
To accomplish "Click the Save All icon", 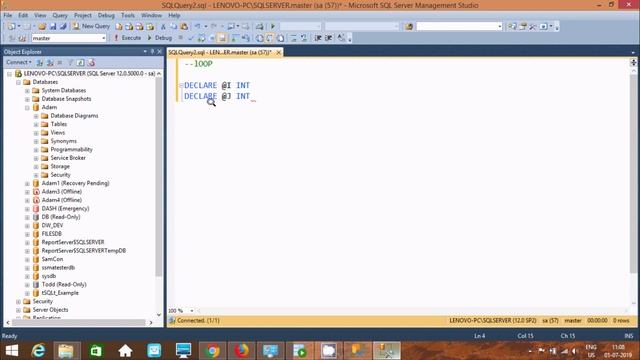I will click(x=63, y=27).
